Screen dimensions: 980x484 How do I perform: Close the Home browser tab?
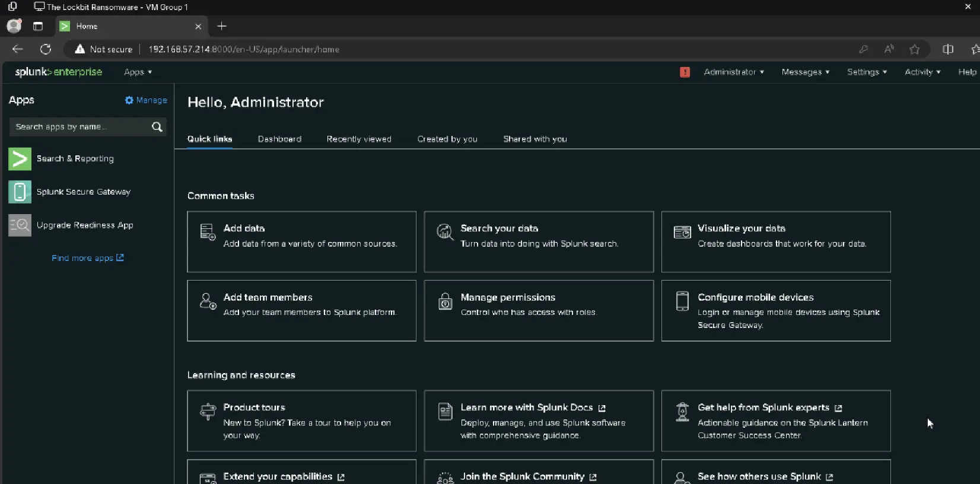click(198, 26)
